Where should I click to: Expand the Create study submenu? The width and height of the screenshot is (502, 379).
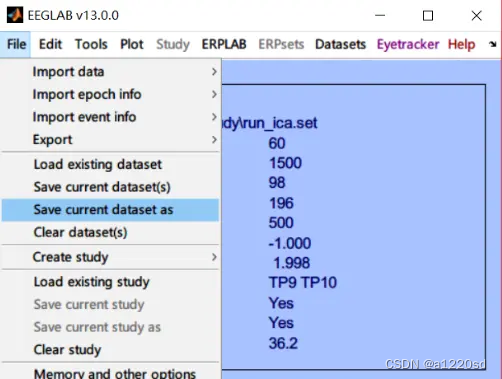pos(110,257)
